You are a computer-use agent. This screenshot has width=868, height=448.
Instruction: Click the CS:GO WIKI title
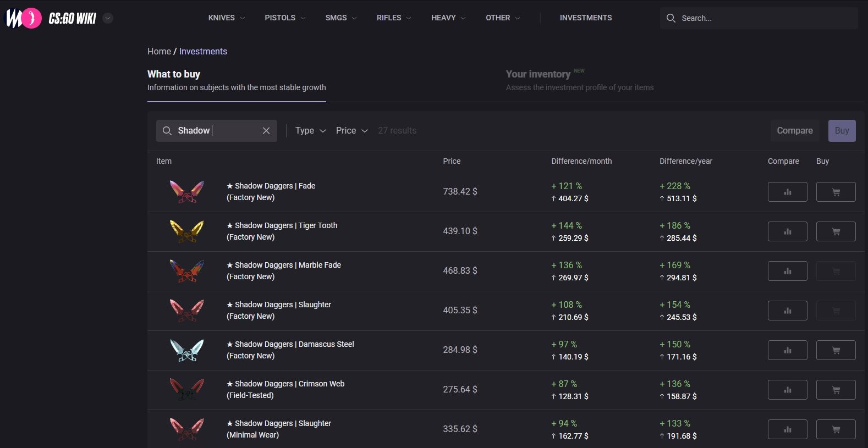click(x=73, y=19)
